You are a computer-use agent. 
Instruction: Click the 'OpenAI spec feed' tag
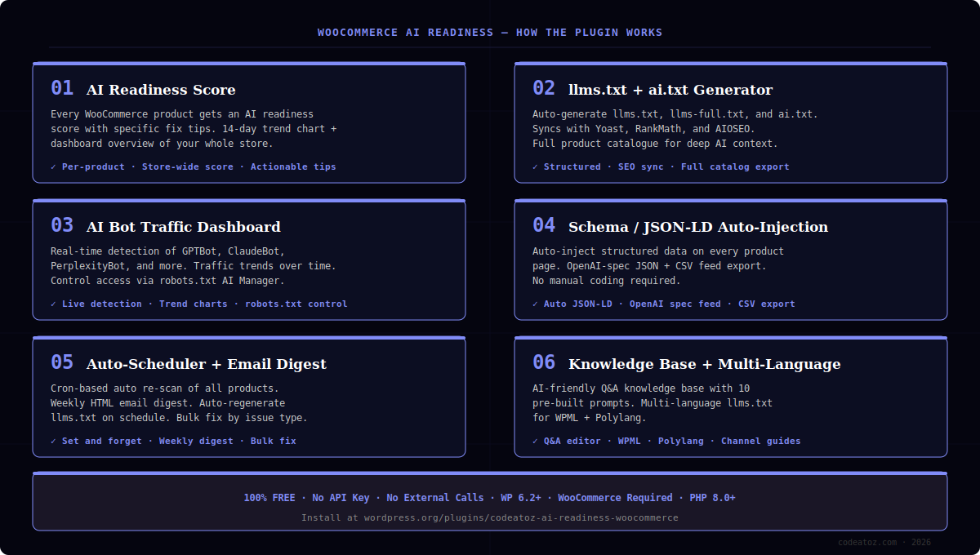pyautogui.click(x=675, y=304)
